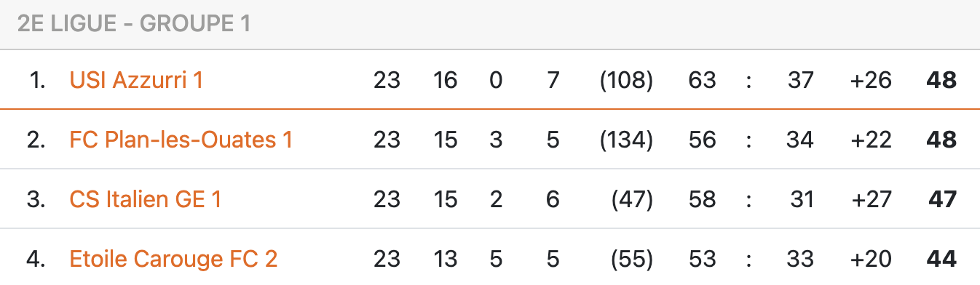
Task: Click the (108) fair-play value
Action: (626, 79)
